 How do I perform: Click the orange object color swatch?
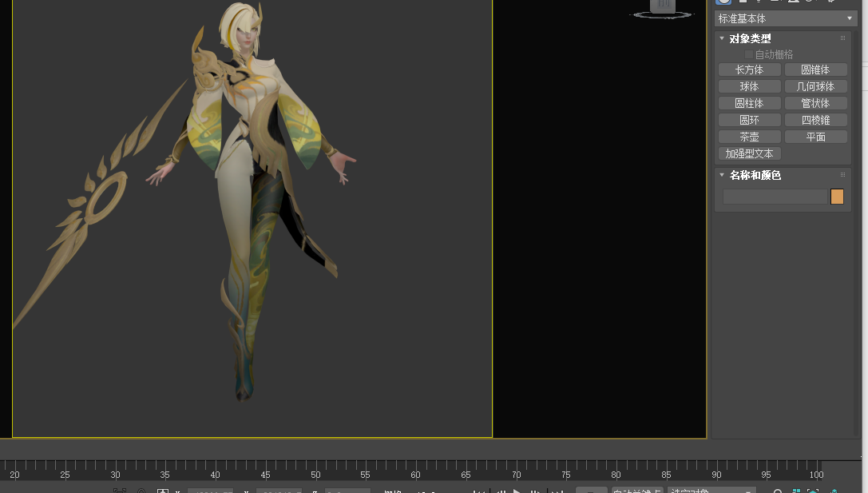837,197
